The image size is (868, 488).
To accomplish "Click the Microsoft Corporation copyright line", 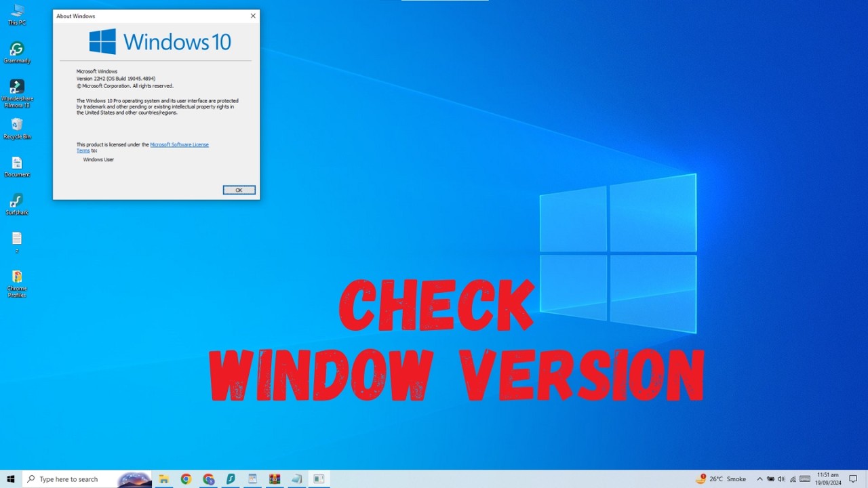I will click(125, 86).
